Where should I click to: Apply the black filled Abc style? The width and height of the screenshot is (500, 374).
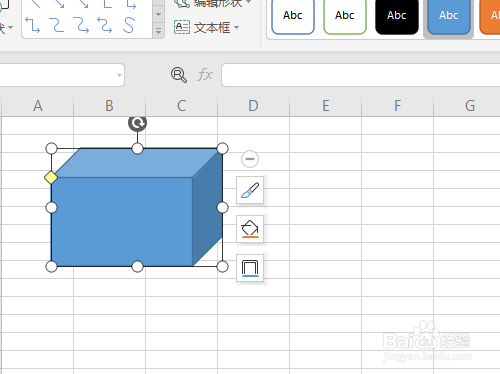397,16
